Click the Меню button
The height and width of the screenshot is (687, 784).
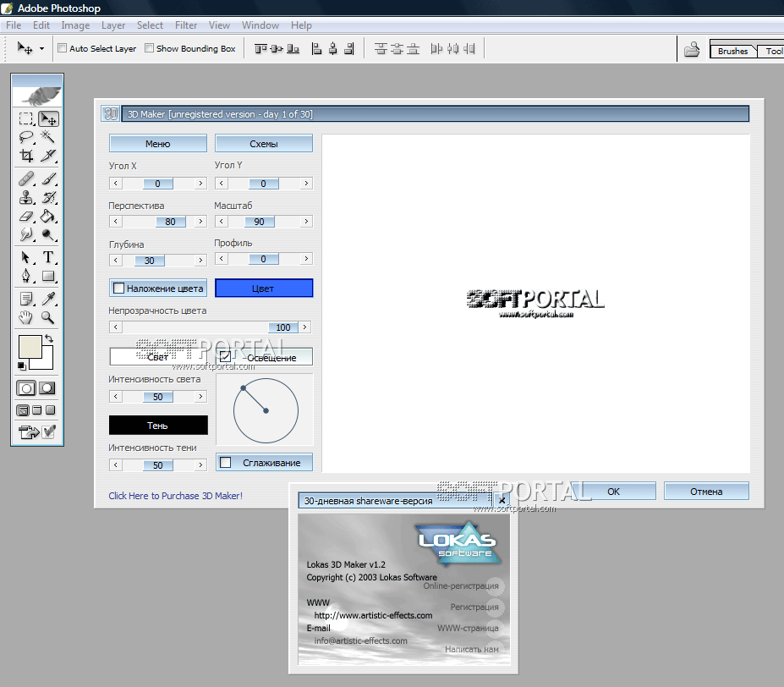click(158, 144)
